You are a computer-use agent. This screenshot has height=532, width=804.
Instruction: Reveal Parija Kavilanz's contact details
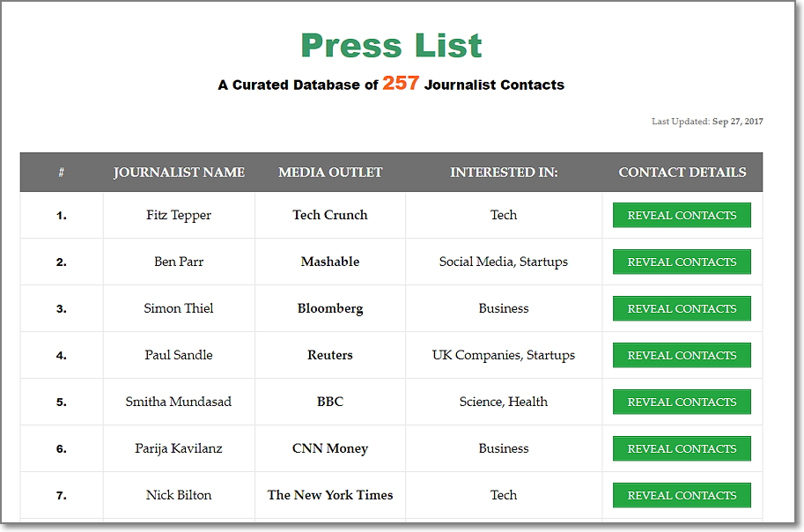[x=681, y=448]
